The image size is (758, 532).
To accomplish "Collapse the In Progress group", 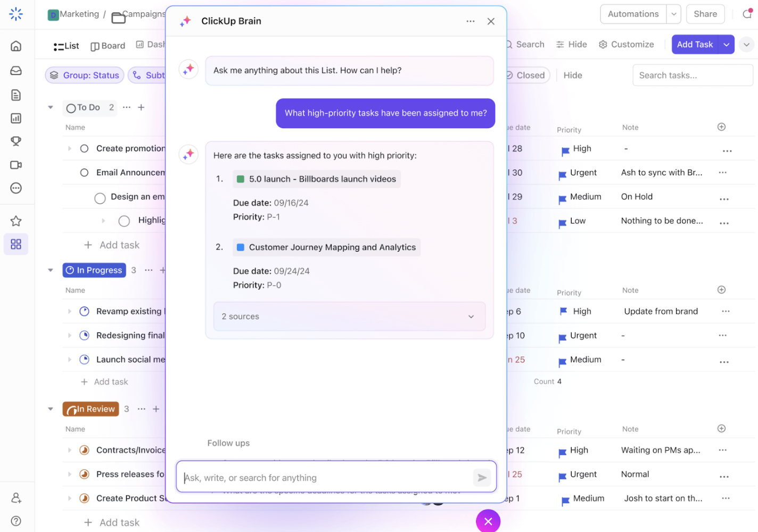I will point(51,270).
